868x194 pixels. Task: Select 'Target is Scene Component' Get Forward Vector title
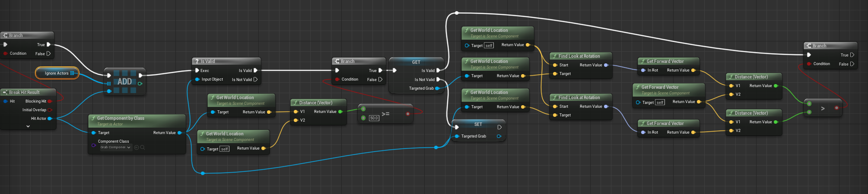click(x=660, y=87)
